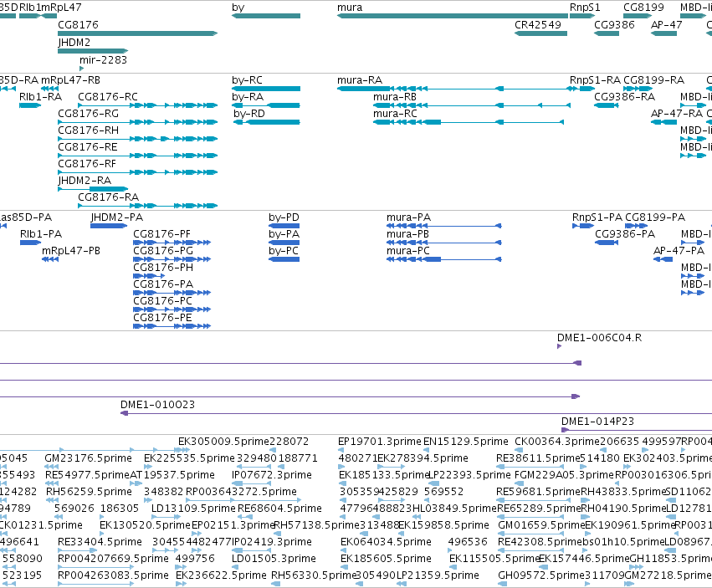The width and height of the screenshot is (712, 588).
Task: Click the CG9386-PA protein label
Action: click(x=625, y=234)
